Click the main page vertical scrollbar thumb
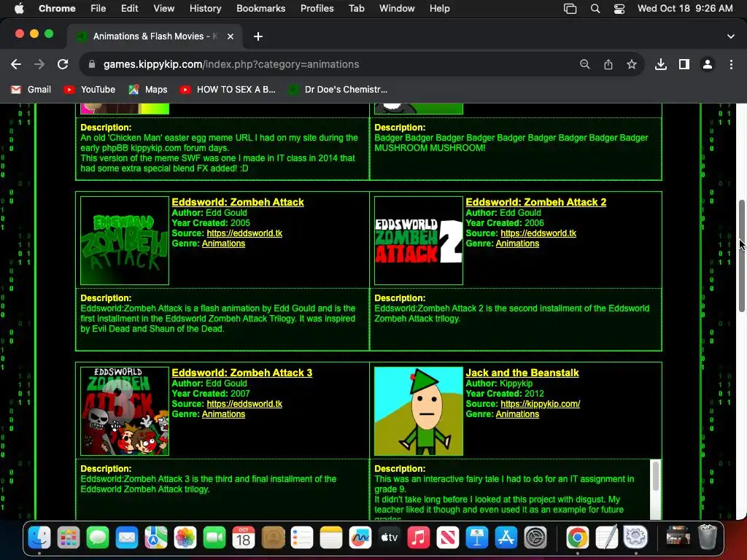 pos(742,256)
